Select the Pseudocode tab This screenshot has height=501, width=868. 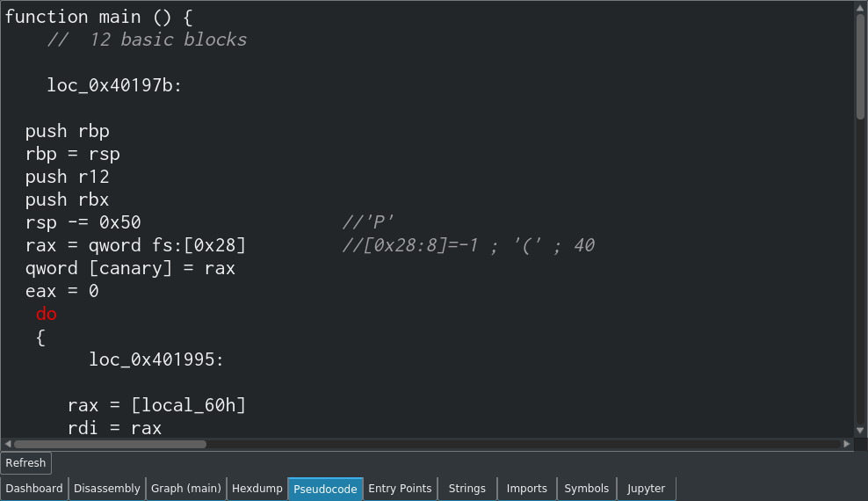(x=325, y=489)
